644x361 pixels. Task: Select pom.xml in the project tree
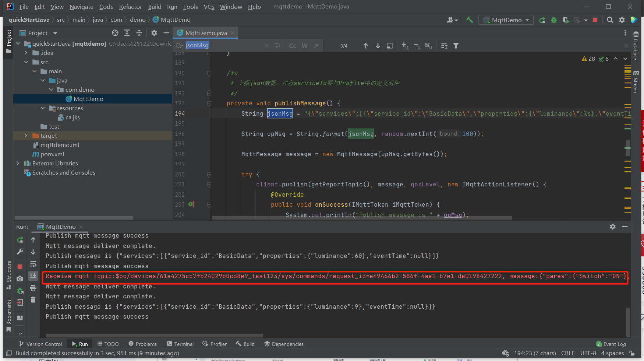click(x=52, y=154)
